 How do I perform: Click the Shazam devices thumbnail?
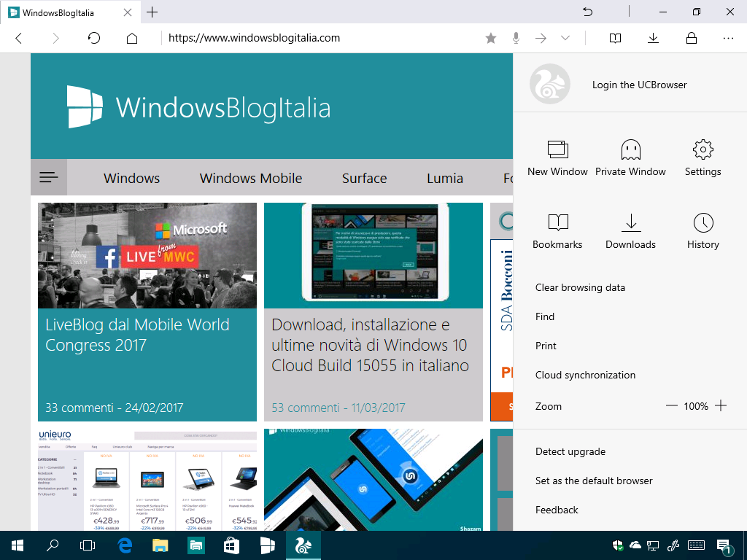373,480
